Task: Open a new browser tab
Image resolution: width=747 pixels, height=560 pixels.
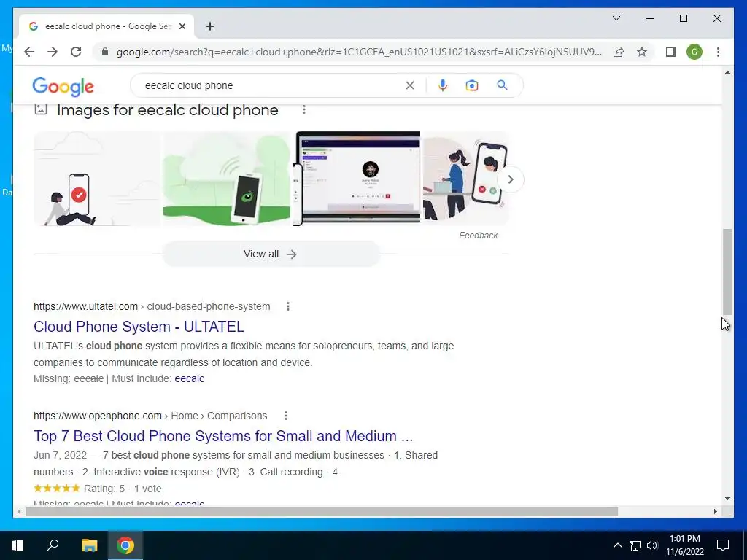Action: pyautogui.click(x=210, y=26)
